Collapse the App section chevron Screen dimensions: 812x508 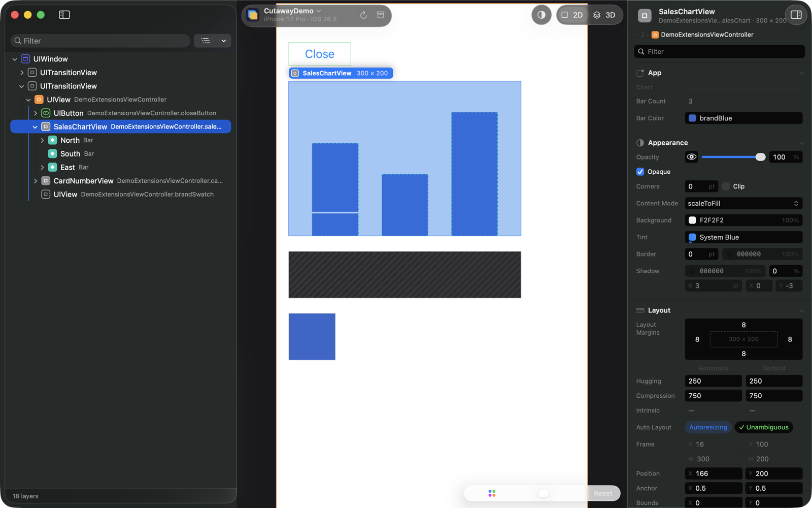[802, 73]
